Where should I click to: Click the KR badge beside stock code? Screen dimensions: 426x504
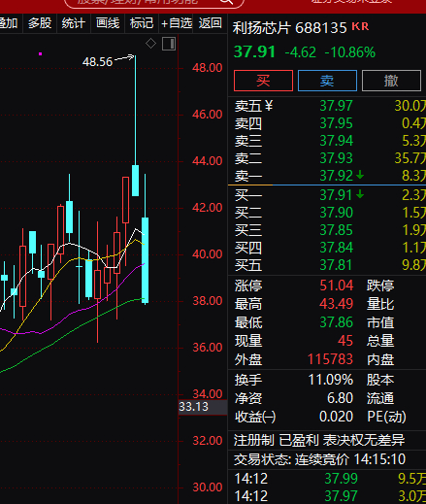[360, 26]
